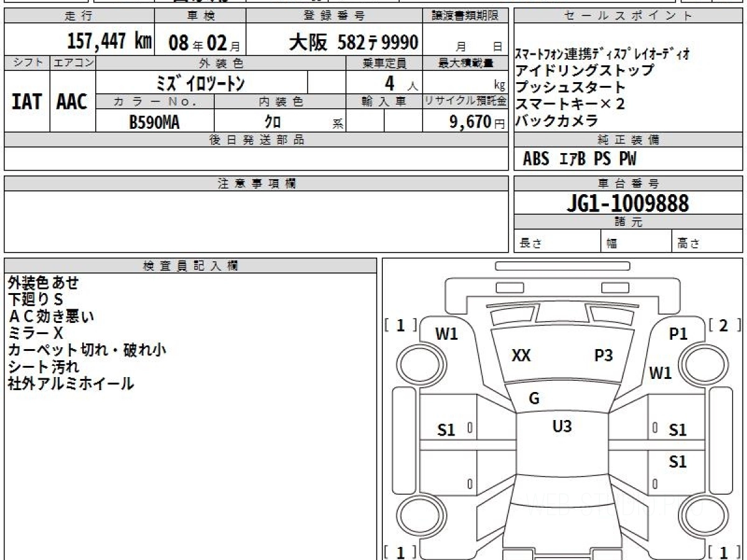Click the 最大積載量 header
747x560 pixels.
click(466, 63)
